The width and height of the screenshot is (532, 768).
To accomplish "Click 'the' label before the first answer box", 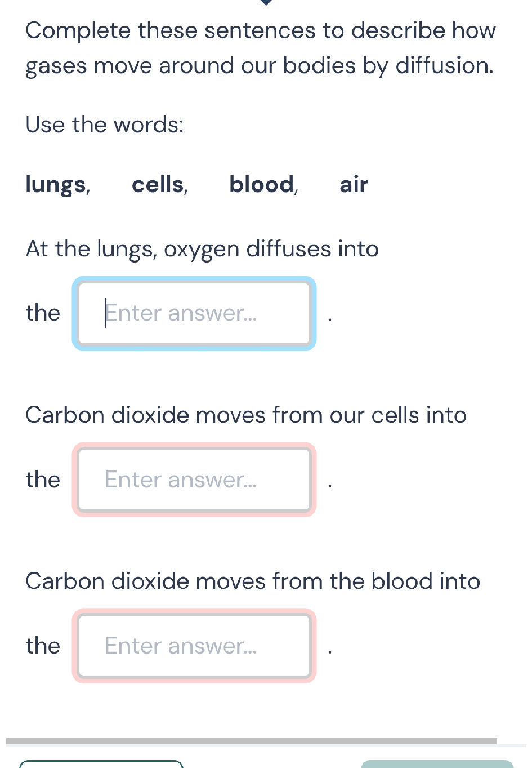I will click(43, 313).
